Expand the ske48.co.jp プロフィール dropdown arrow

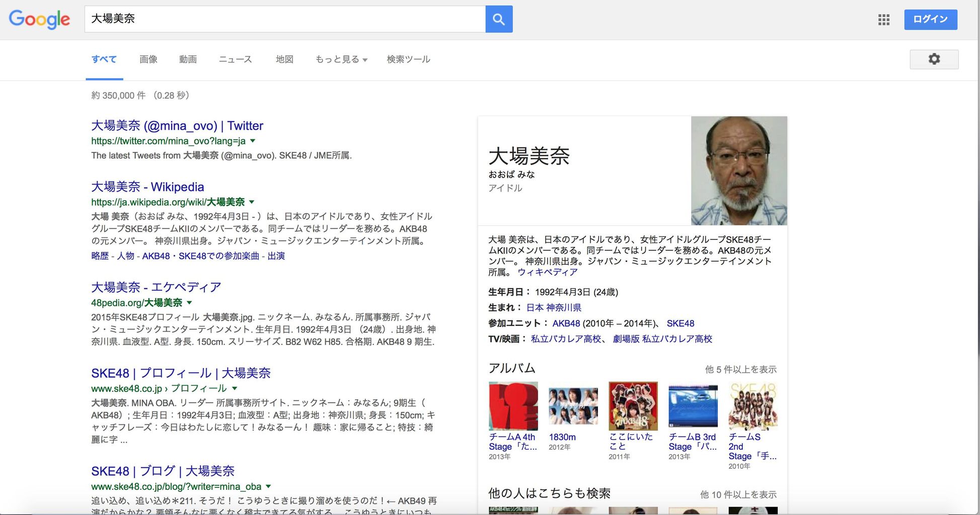pos(235,388)
